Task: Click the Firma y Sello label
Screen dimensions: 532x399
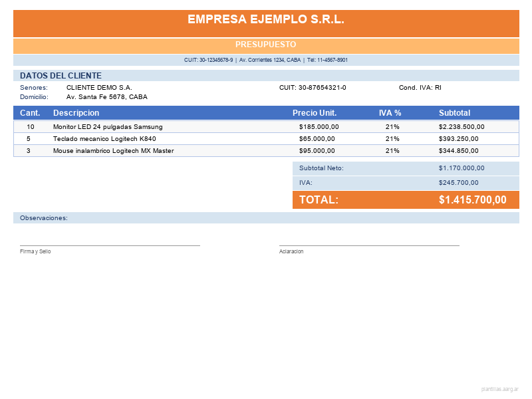Action: click(x=35, y=251)
